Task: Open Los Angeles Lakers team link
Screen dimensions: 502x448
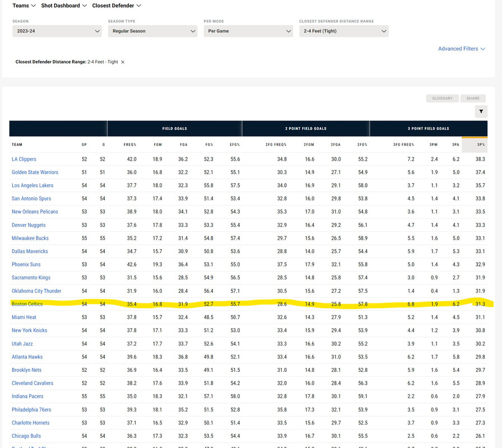Action: coord(32,185)
